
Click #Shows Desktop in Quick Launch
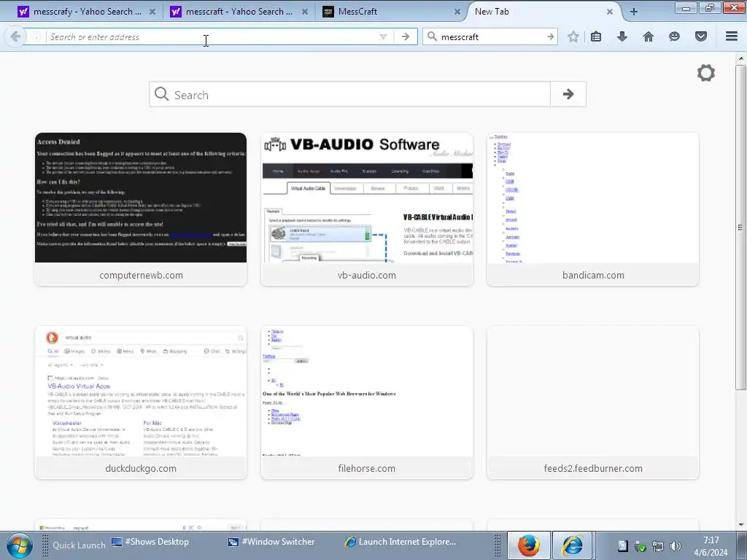[x=150, y=542]
